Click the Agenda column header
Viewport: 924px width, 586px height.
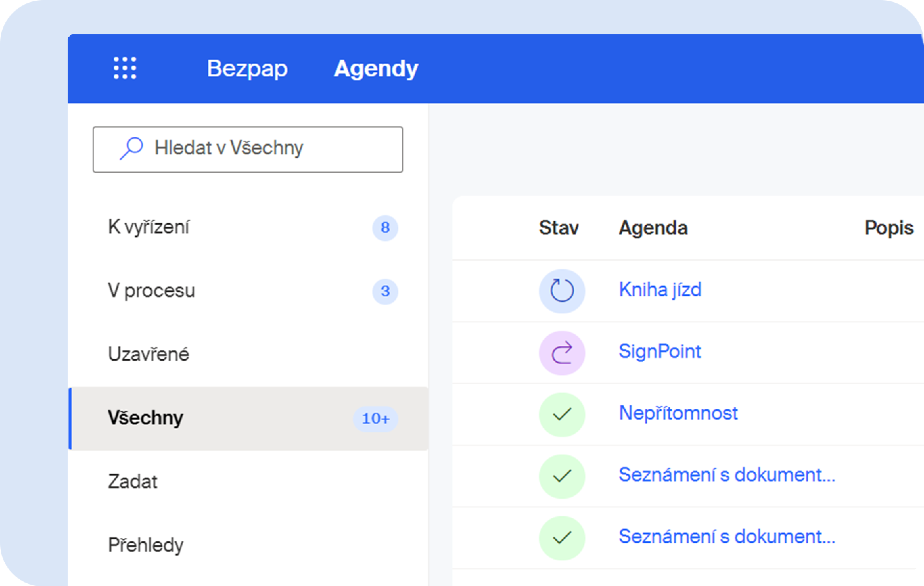[x=653, y=228]
